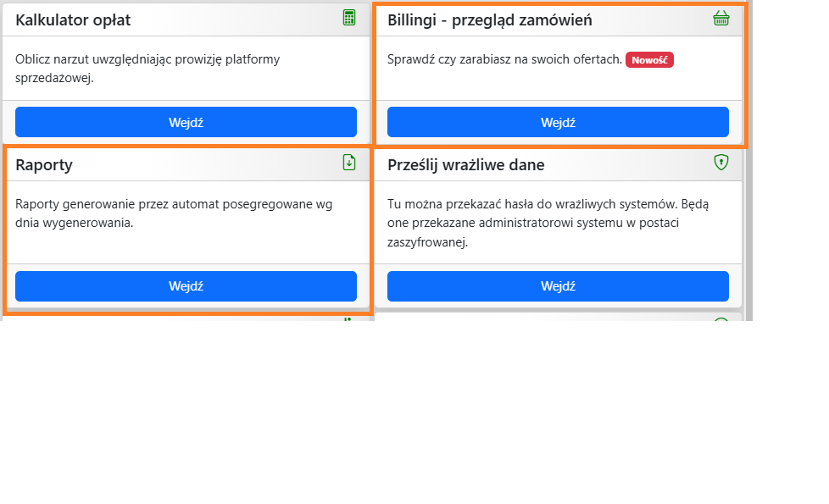The width and height of the screenshot is (829, 504).
Task: Click the file download icon on Raporty card
Action: tap(349, 163)
